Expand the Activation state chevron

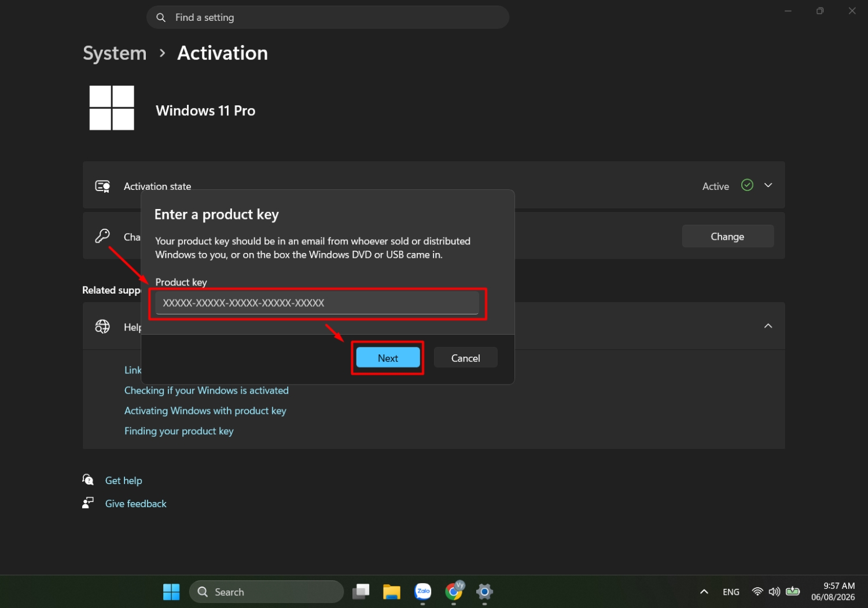(x=768, y=185)
